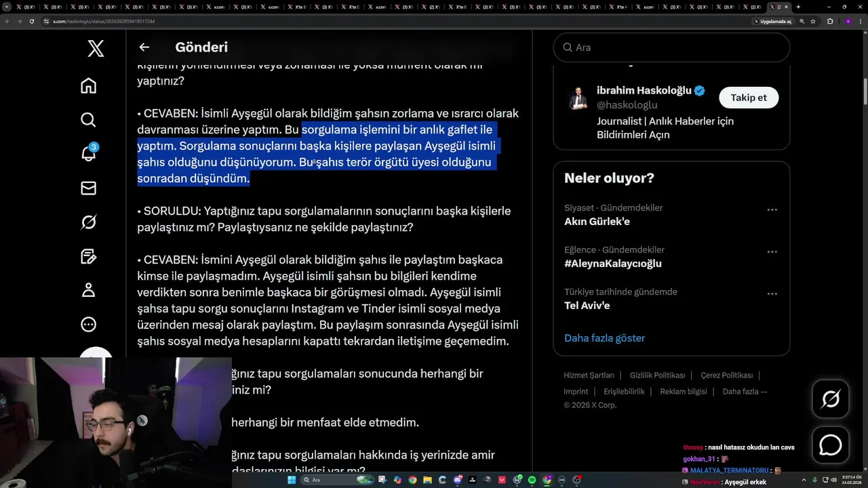Open X home via the X logo
The height and width of the screenshot is (488, 868).
coord(96,48)
